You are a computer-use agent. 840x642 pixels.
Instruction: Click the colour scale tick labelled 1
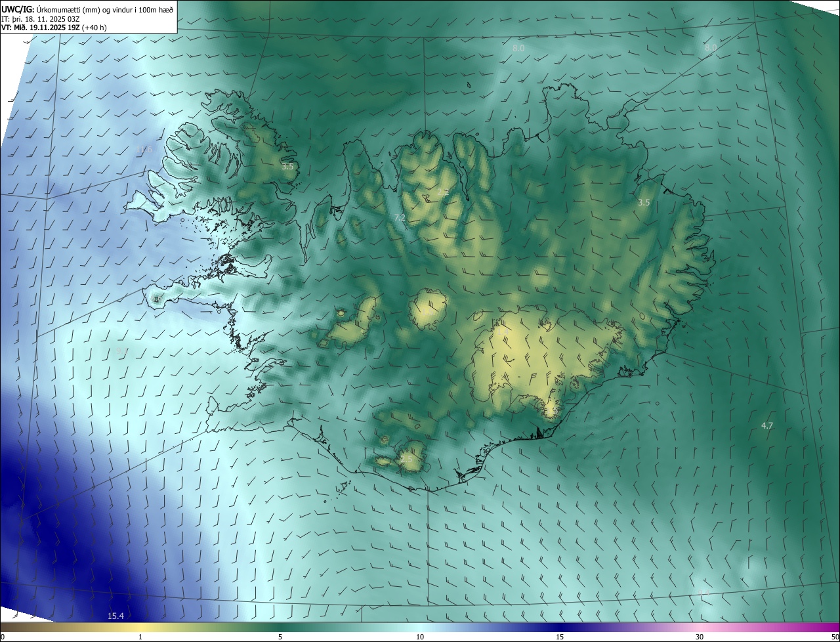click(140, 637)
